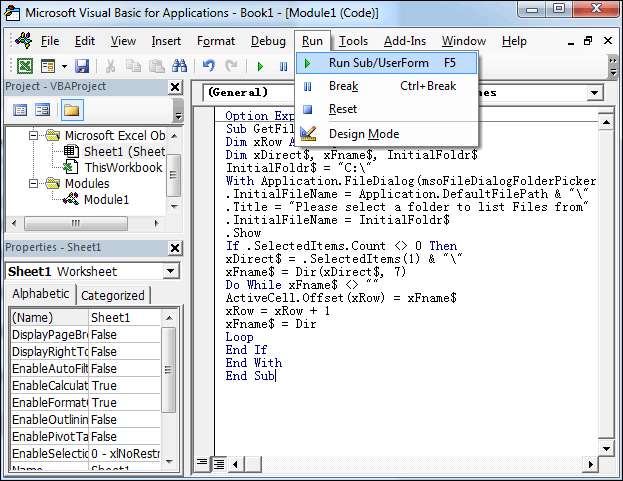Open the Sheet1 Worksheet object dropdown
This screenshot has height=481, width=623.
click(170, 271)
